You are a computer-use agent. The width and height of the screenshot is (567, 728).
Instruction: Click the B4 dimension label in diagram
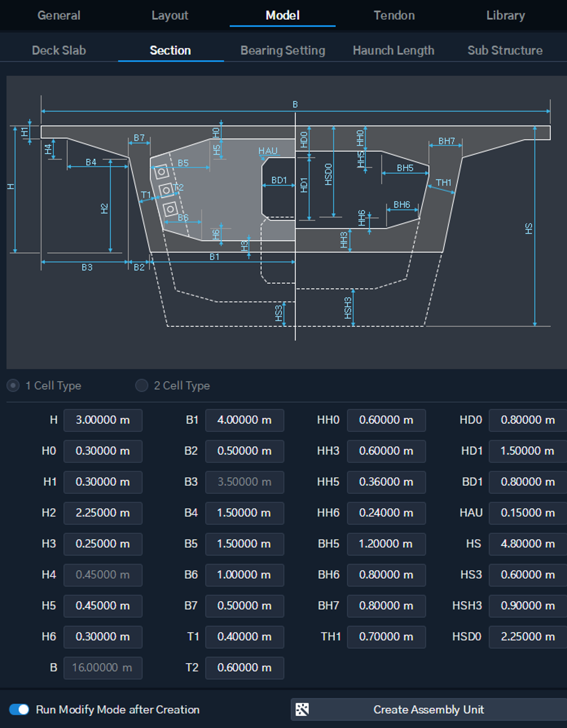(x=91, y=162)
